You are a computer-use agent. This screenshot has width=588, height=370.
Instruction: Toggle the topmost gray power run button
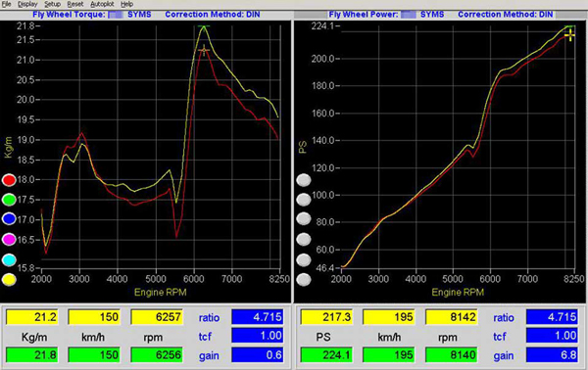click(304, 180)
